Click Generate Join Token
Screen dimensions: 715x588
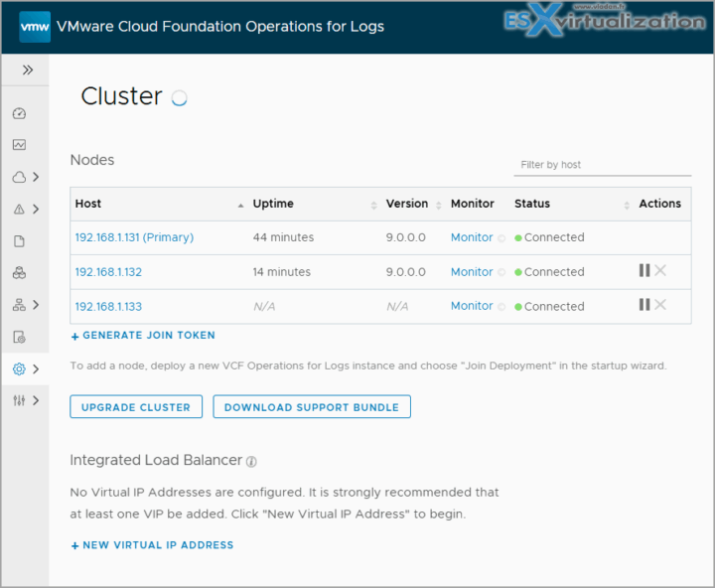(x=143, y=336)
